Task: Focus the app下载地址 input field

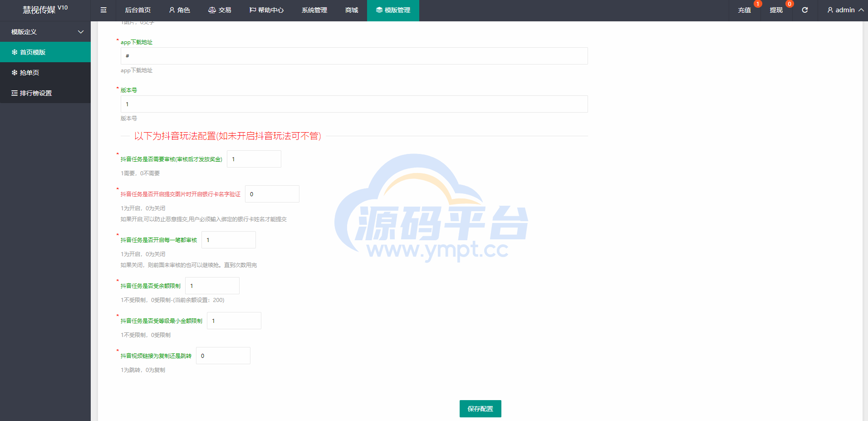Action: click(x=354, y=56)
